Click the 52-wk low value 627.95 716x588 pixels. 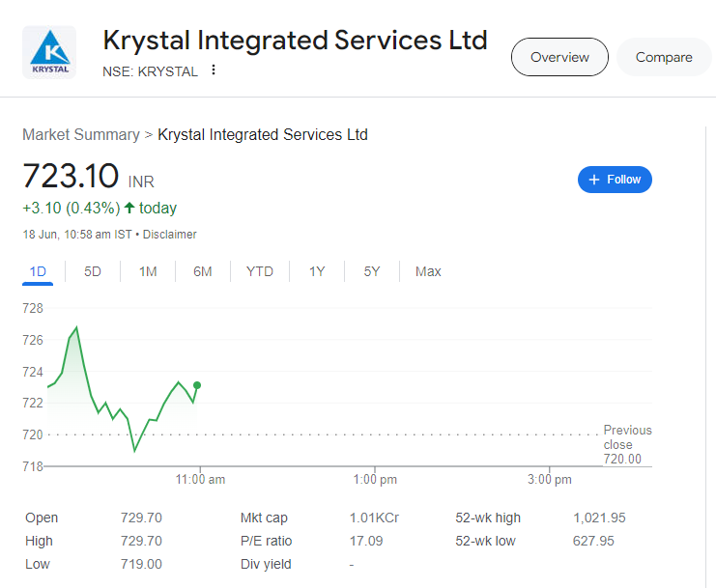593,541
